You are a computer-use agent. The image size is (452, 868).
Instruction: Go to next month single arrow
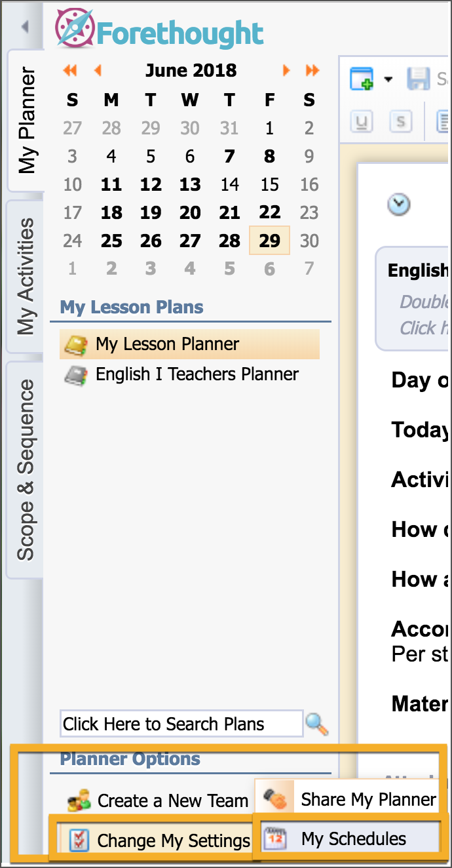(x=286, y=70)
